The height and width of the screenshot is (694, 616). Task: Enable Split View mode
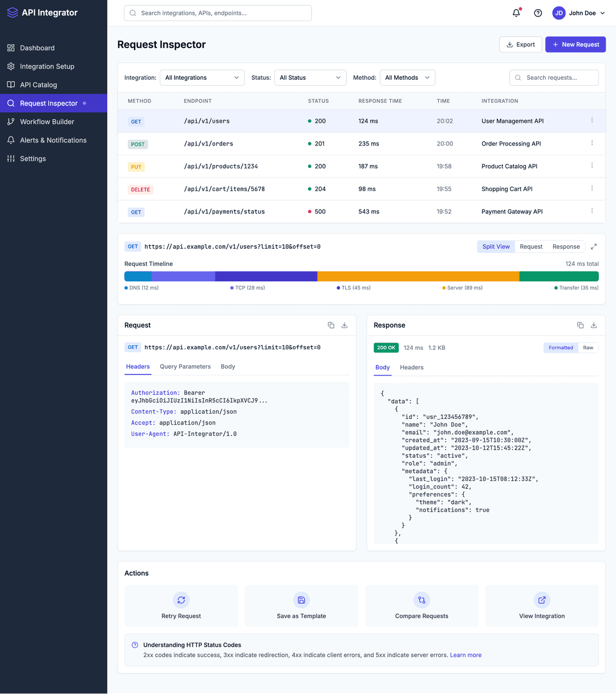point(496,246)
